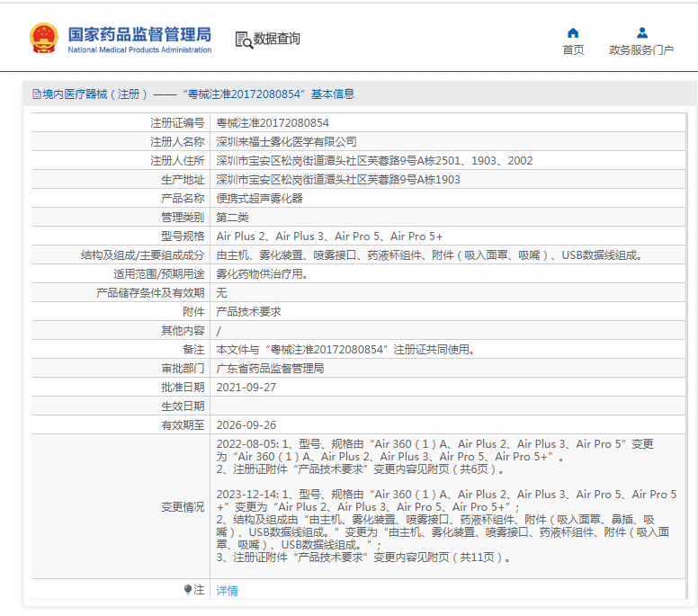Image resolution: width=698 pixels, height=616 pixels.
Task: Click the 2022-08-05 change record line
Action: coord(435,443)
